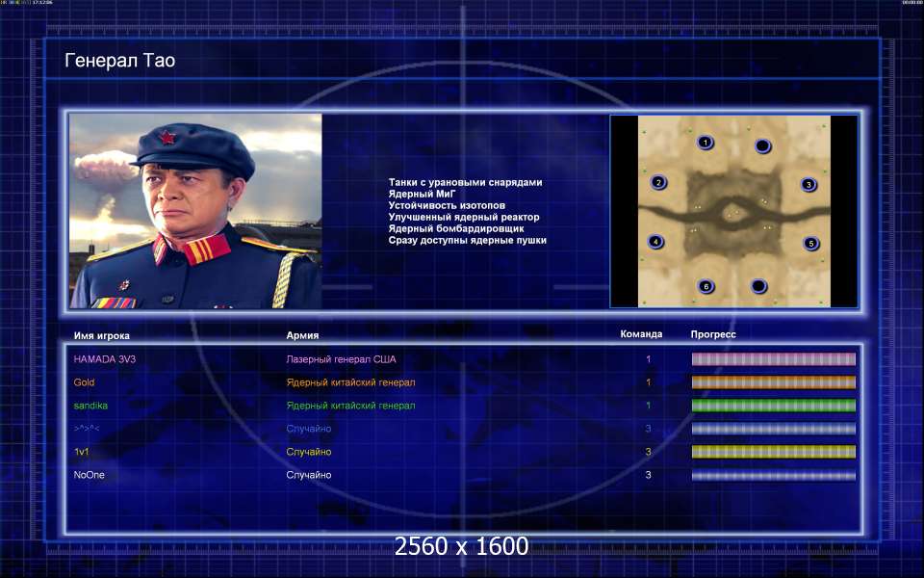Click the 'Устойчивость изотопов' line

pyautogui.click(x=447, y=205)
